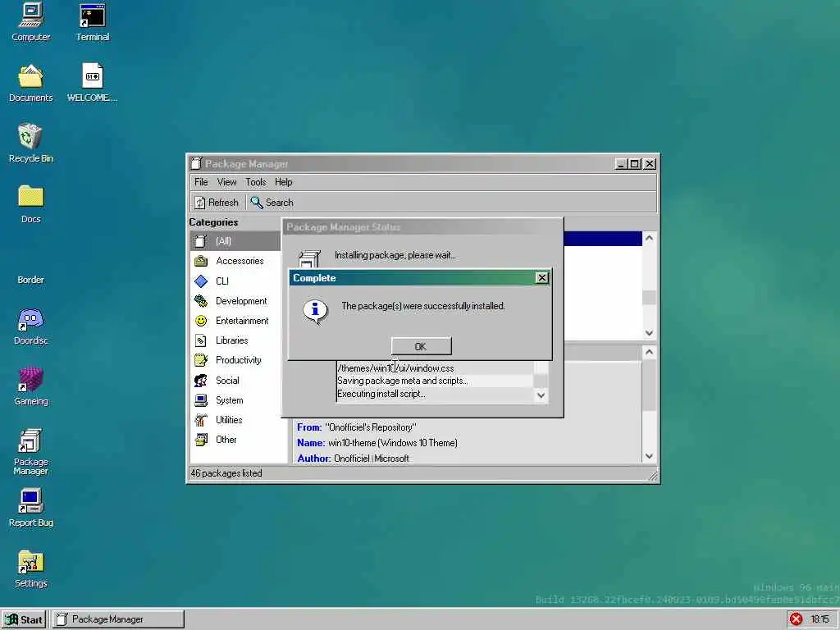The height and width of the screenshot is (630, 840).
Task: Select the Utilities category
Action: click(235, 420)
